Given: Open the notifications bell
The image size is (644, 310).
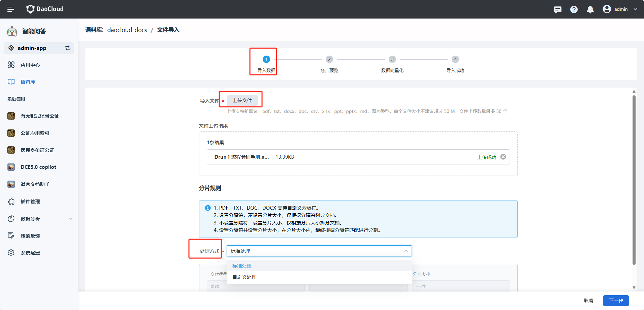Looking at the screenshot, I should pyautogui.click(x=590, y=9).
